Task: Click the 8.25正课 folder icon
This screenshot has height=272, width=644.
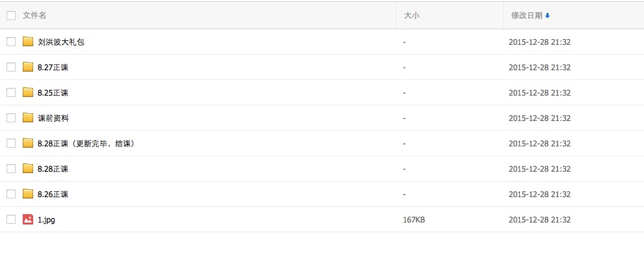Action: click(x=27, y=92)
